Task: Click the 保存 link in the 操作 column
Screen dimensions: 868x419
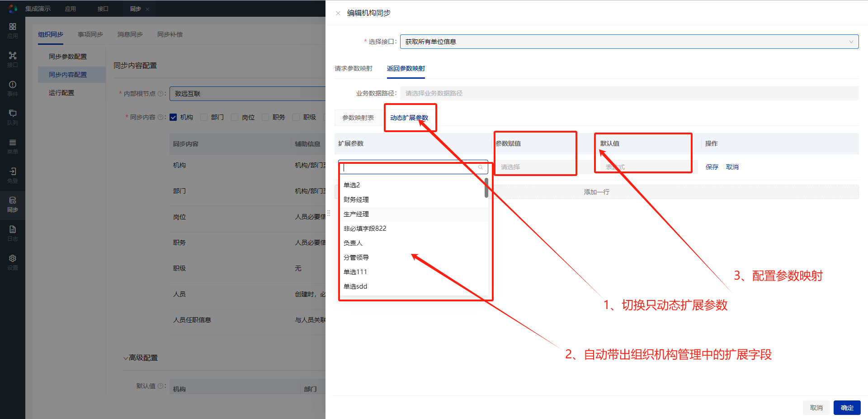Action: (x=712, y=167)
